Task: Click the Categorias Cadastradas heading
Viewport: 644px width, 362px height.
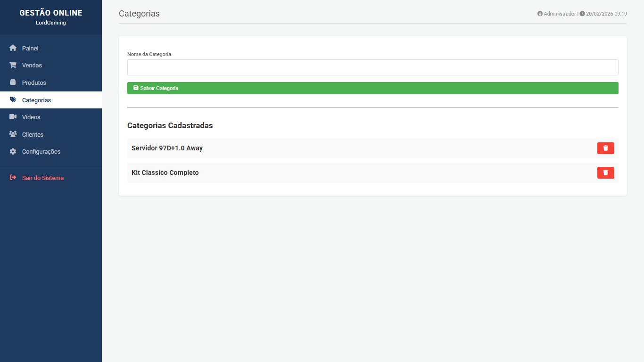Action: 170,126
